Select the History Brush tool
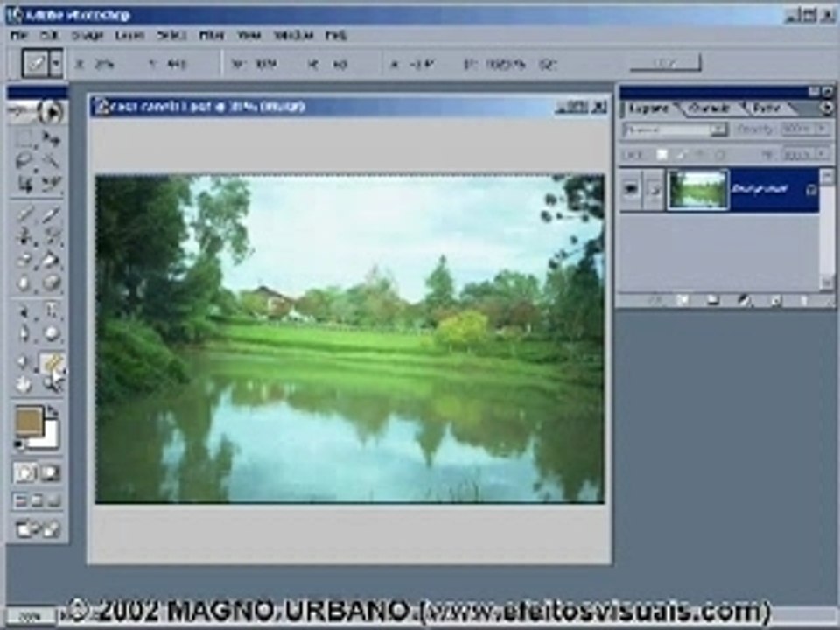The height and width of the screenshot is (630, 840). coord(51,236)
